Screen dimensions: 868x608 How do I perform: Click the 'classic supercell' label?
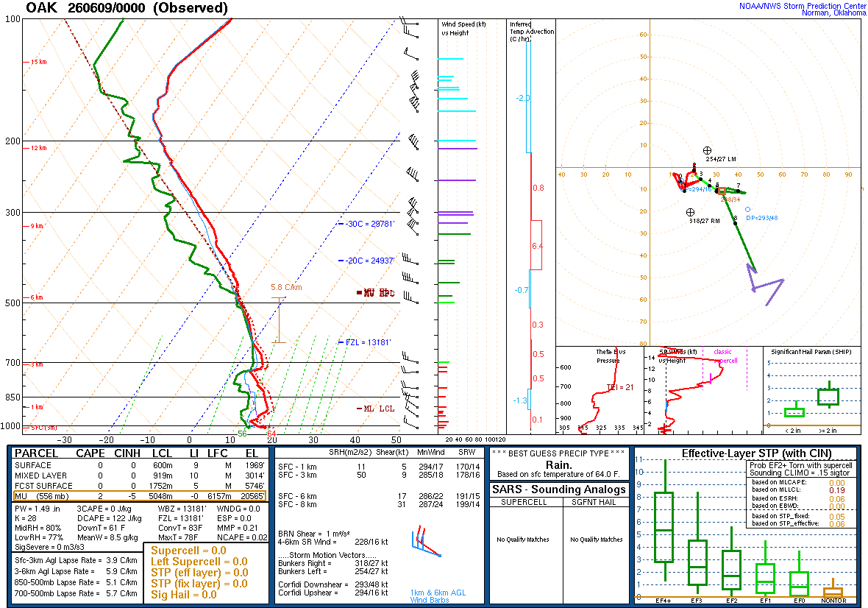(x=725, y=356)
